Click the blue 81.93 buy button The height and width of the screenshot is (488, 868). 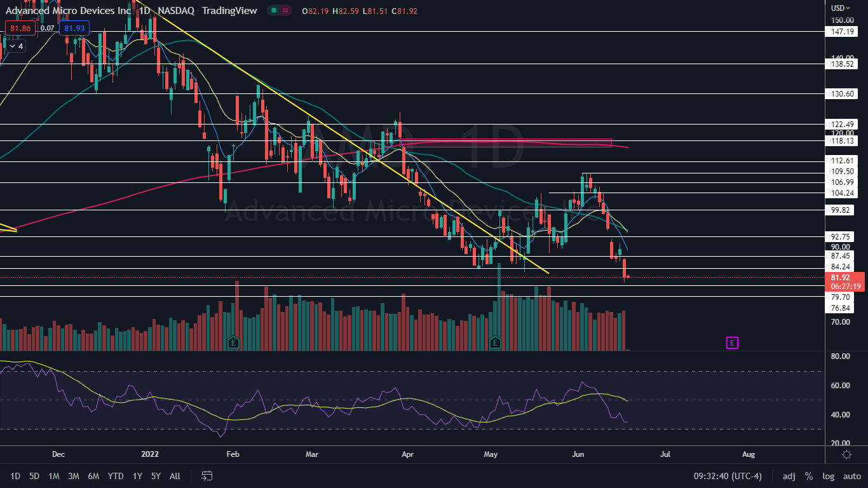(x=74, y=28)
